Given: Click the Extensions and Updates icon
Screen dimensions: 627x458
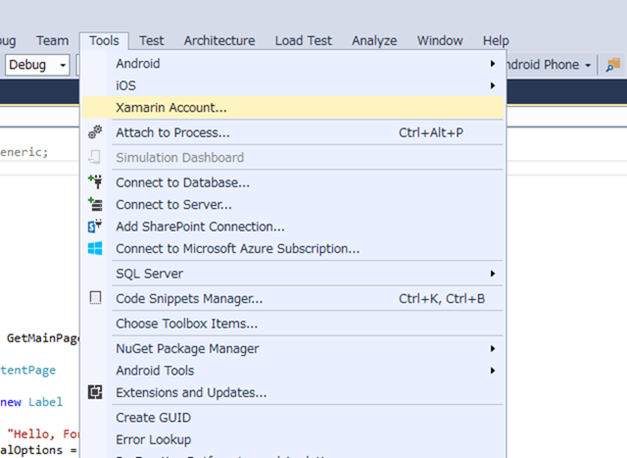Looking at the screenshot, I should tap(95, 392).
